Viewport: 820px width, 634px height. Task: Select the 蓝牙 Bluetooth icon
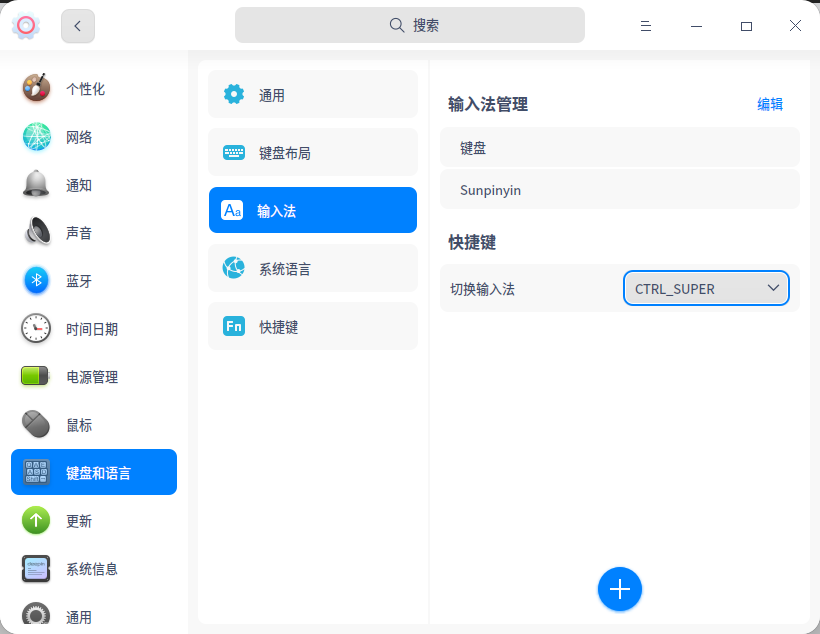[36, 281]
